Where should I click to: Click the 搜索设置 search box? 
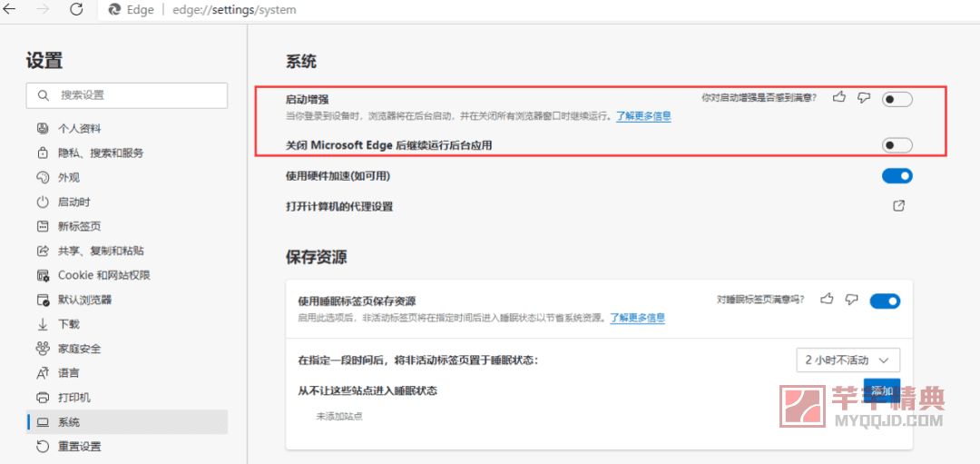(x=127, y=95)
